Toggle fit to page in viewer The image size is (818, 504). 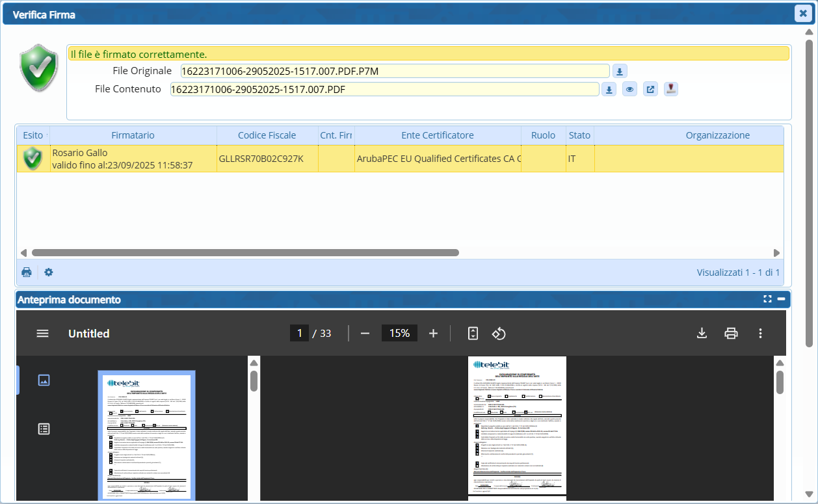click(473, 334)
